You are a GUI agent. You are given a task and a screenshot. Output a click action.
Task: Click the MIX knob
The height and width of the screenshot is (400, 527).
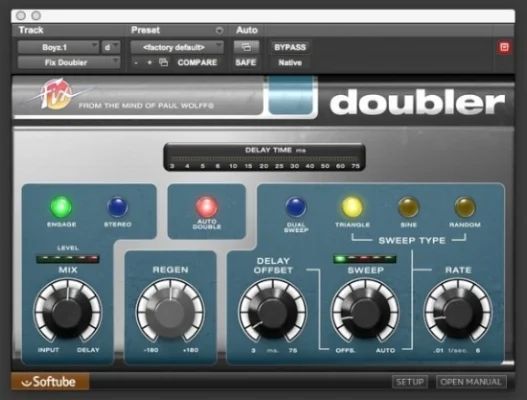(68, 311)
